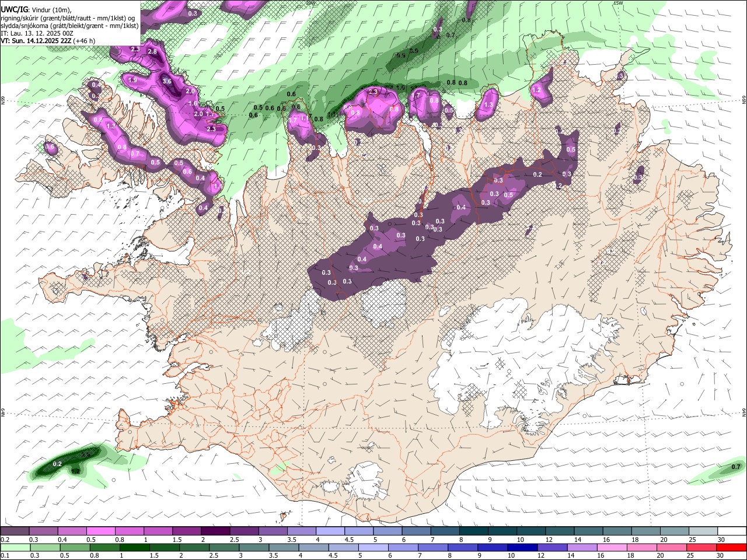The height and width of the screenshot is (560, 747).
Task: Pick the 4.5 swatch in the lower rain legend
Action: 343,547
